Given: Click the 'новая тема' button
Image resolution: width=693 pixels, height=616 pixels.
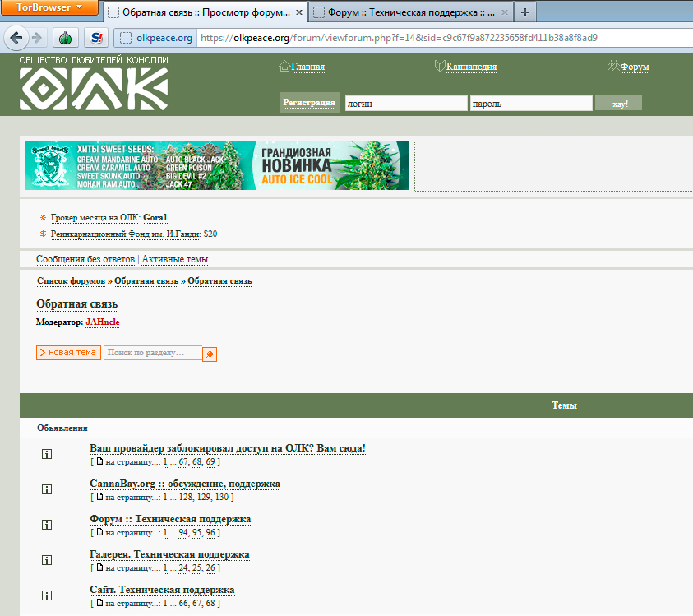Looking at the screenshot, I should [x=68, y=353].
